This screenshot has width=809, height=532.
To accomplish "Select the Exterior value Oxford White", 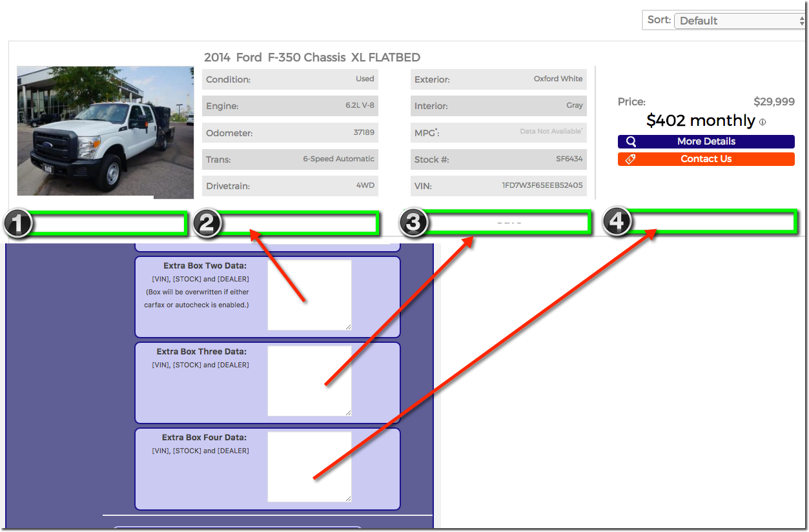I will (x=558, y=79).
